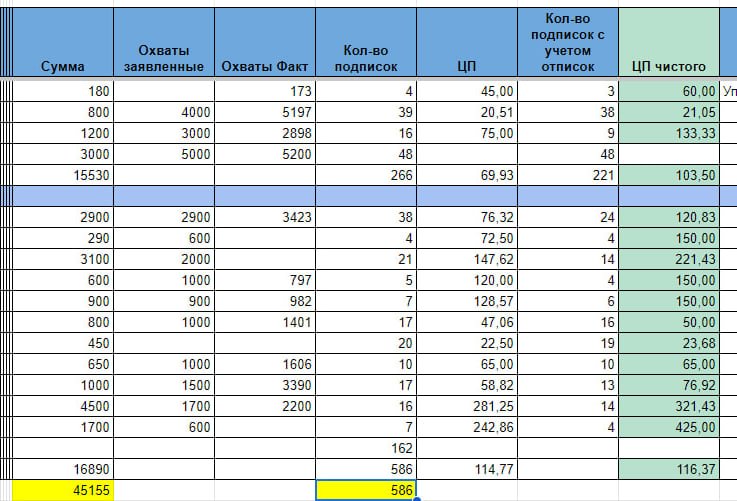Click the cell containing 1401
The height and width of the screenshot is (501, 737).
pos(265,322)
